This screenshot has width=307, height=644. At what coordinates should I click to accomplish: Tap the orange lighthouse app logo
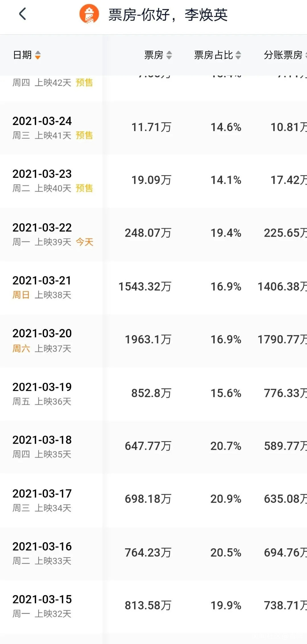tap(89, 14)
